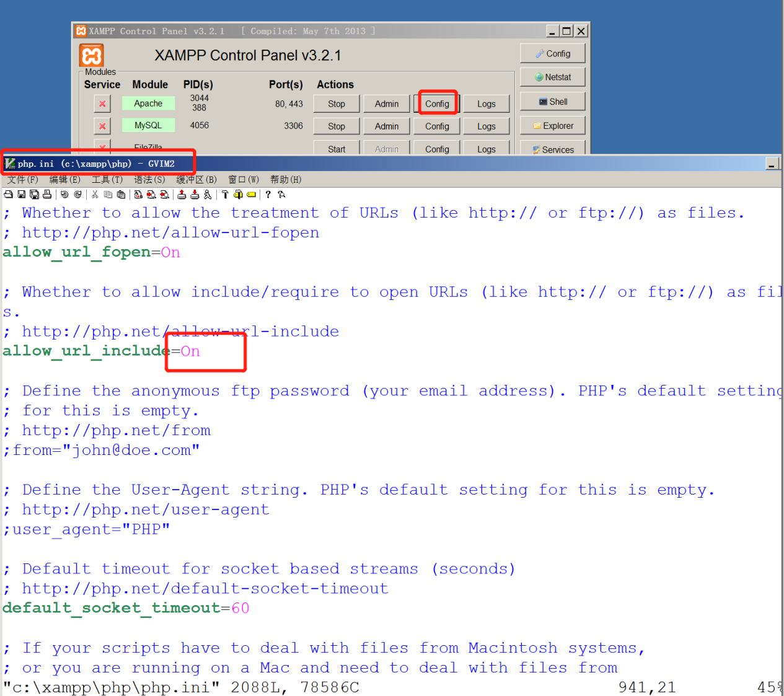Click the allow_url_fopen=On line

click(x=92, y=252)
